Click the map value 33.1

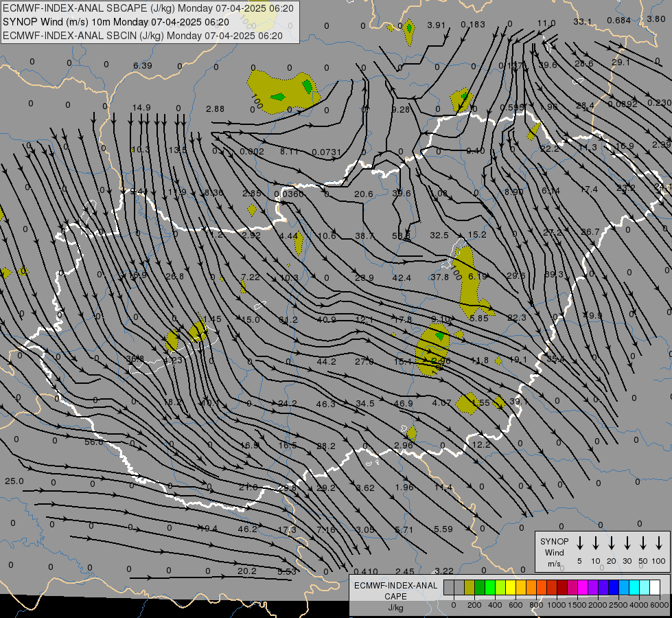(583, 21)
